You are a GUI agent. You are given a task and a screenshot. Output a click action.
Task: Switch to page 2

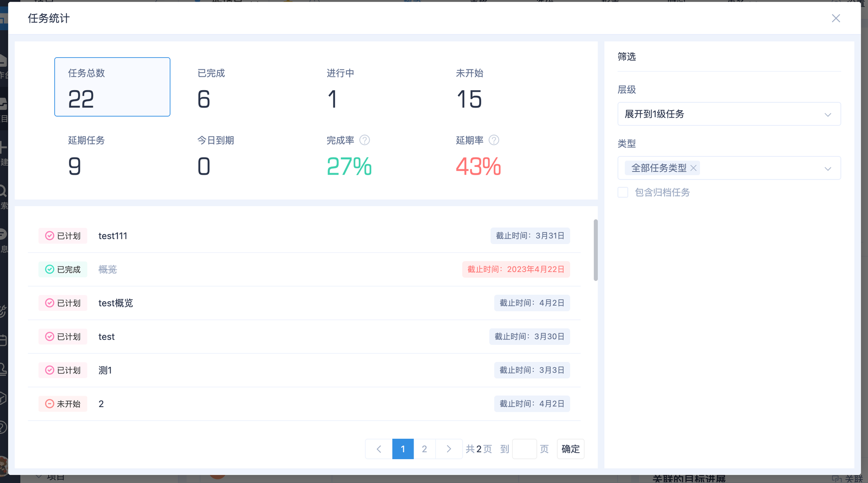click(424, 449)
